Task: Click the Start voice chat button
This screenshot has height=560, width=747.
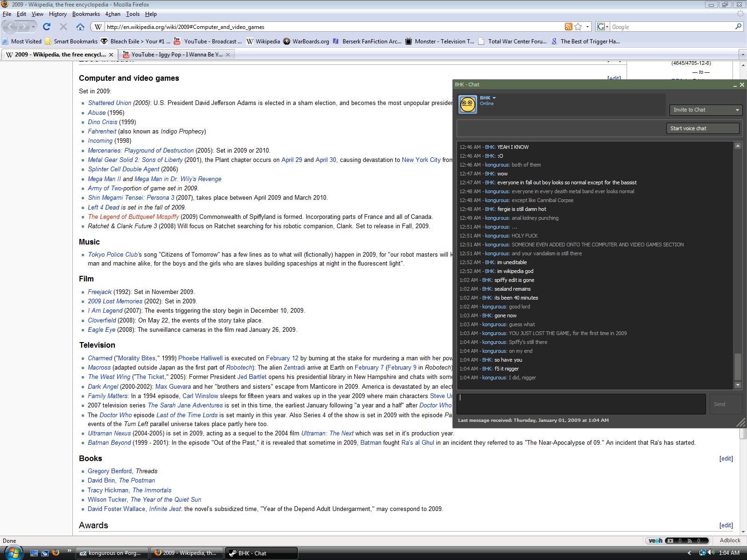Action: [x=703, y=128]
